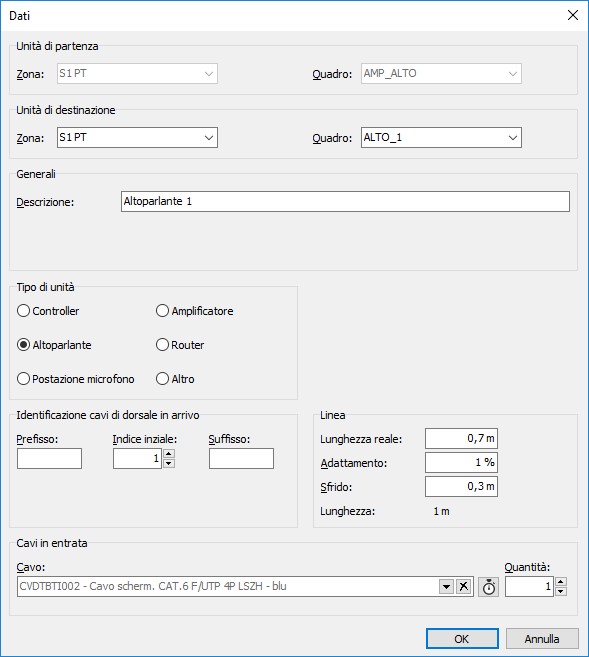Screen dimensions: 589x657
Task: Open destination Zona dropdown
Action: coord(137,138)
